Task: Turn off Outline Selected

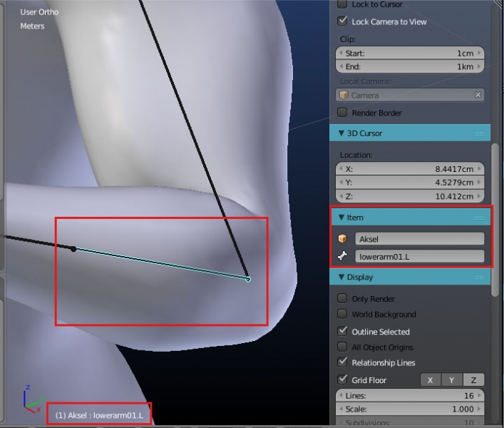Action: [342, 332]
